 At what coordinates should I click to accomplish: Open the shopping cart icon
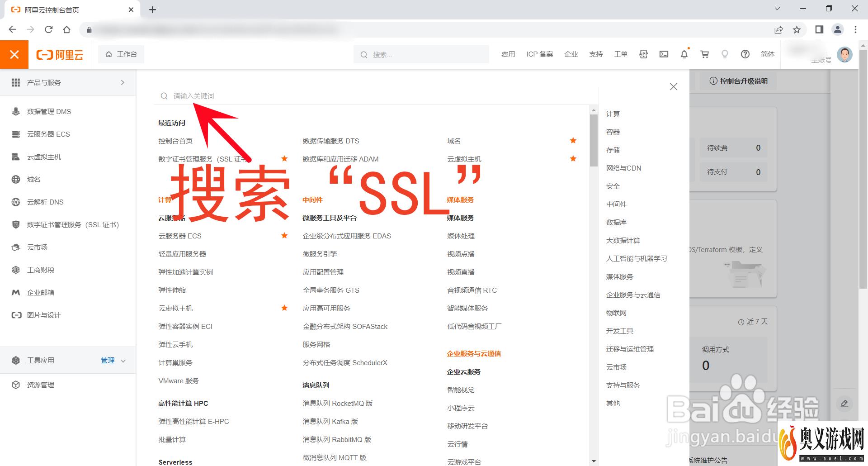click(x=704, y=54)
